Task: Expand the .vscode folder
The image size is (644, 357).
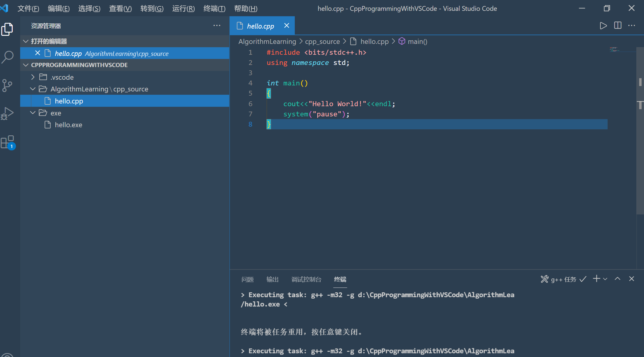Action: click(x=33, y=77)
